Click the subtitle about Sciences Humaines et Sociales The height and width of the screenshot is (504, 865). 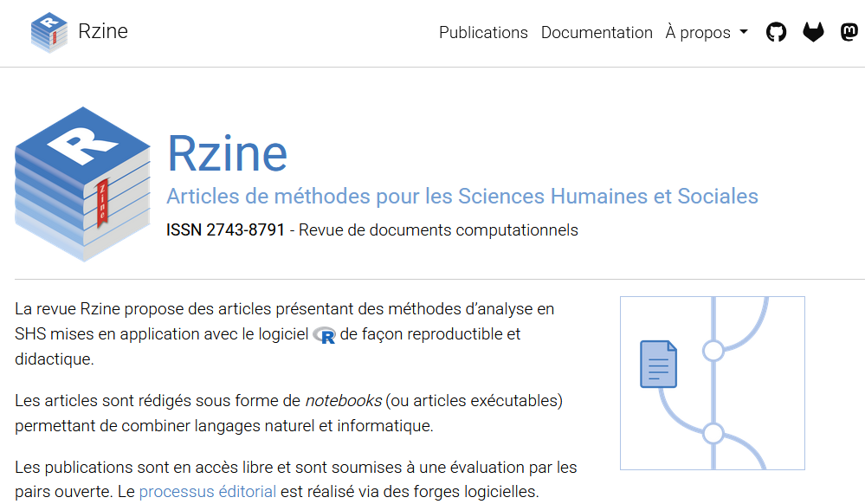click(462, 197)
